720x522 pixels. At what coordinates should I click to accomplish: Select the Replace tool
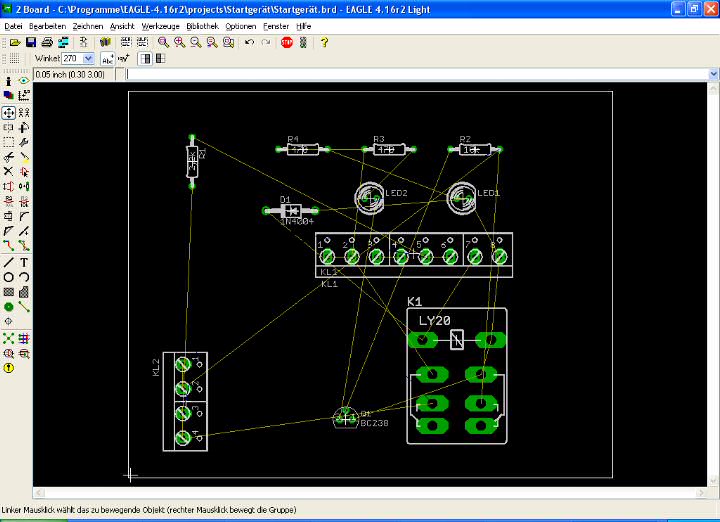pyautogui.click(x=24, y=186)
